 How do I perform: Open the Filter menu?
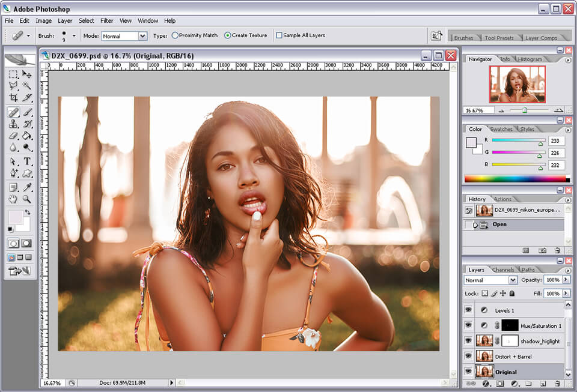click(106, 20)
